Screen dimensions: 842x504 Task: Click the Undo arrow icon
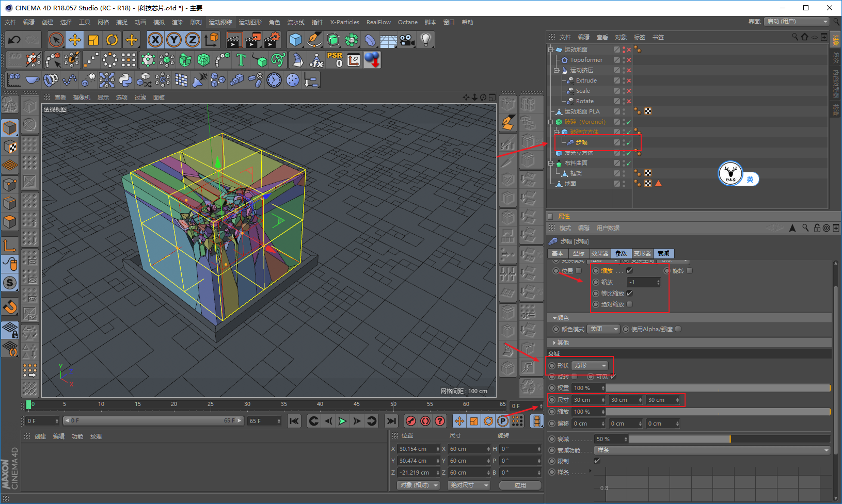(14, 40)
